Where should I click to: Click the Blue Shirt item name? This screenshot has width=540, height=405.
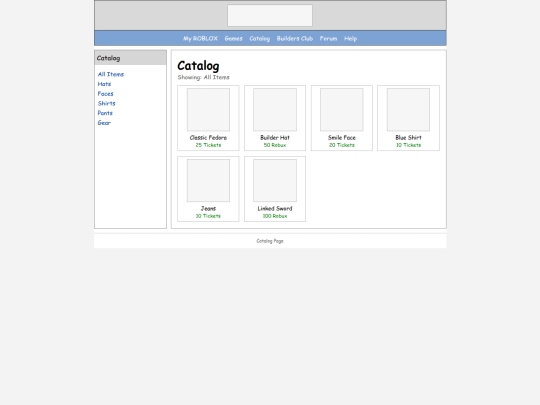[x=408, y=137]
